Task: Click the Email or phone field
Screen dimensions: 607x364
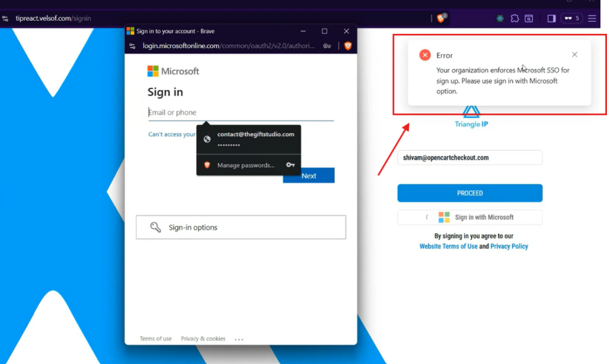Action: 240,113
